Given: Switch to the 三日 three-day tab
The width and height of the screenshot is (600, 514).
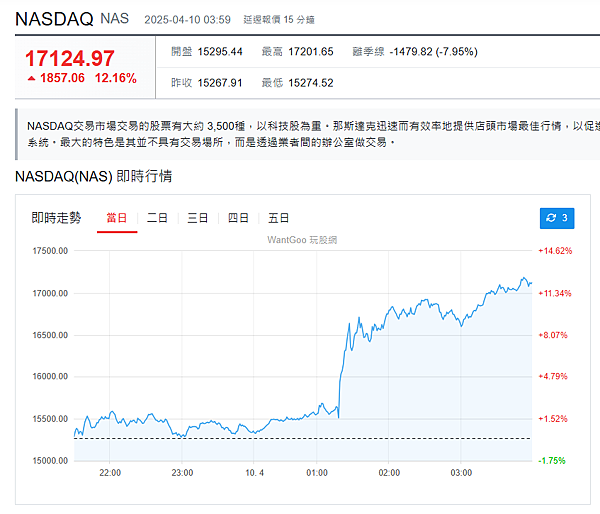Looking at the screenshot, I should [197, 218].
